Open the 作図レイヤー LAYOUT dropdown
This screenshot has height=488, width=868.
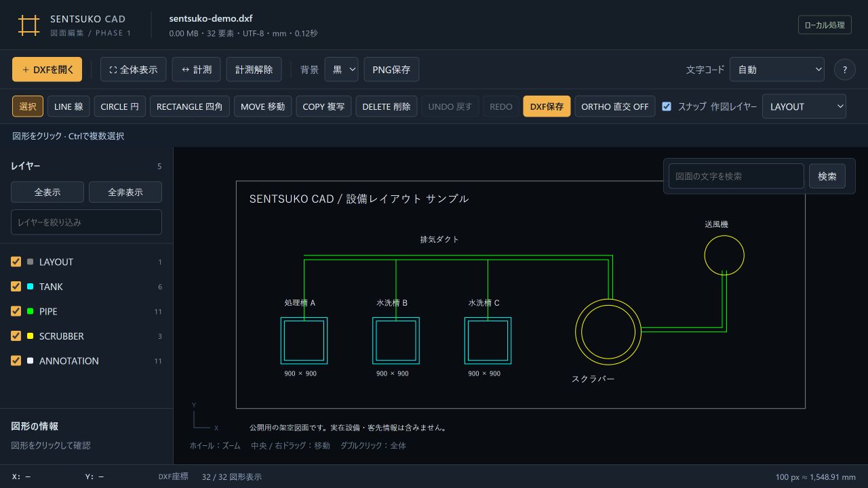804,106
